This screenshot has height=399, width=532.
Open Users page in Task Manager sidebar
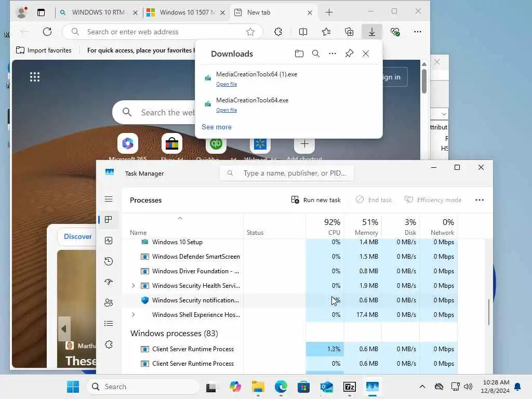coord(109,303)
